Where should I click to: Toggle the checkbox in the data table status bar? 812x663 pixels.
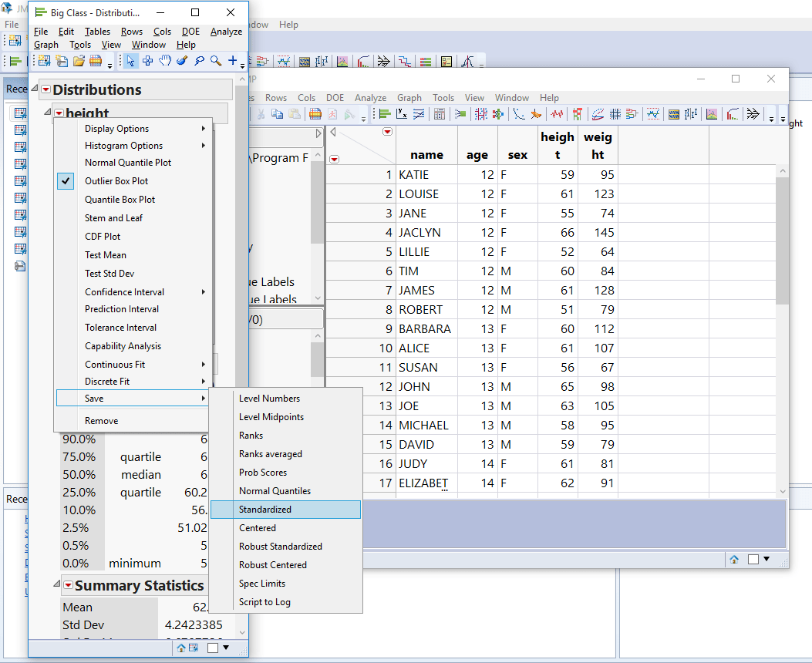click(753, 559)
